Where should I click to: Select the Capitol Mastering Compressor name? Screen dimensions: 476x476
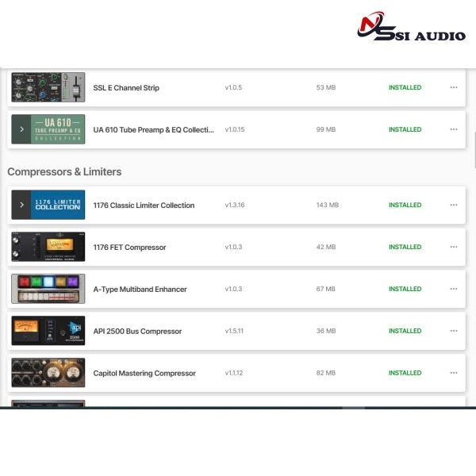point(144,373)
